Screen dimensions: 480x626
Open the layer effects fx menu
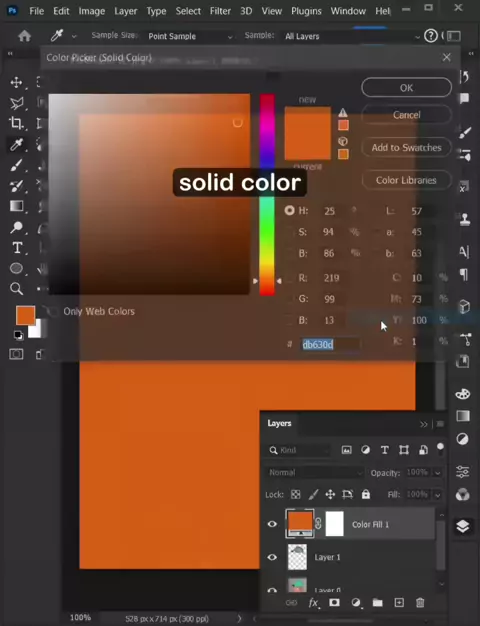[x=313, y=602]
